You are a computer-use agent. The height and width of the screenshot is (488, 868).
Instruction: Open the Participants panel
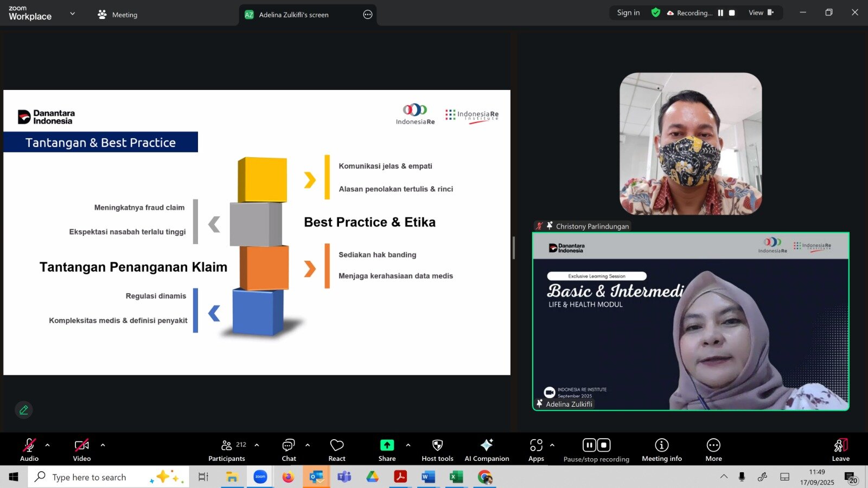[227, 450]
